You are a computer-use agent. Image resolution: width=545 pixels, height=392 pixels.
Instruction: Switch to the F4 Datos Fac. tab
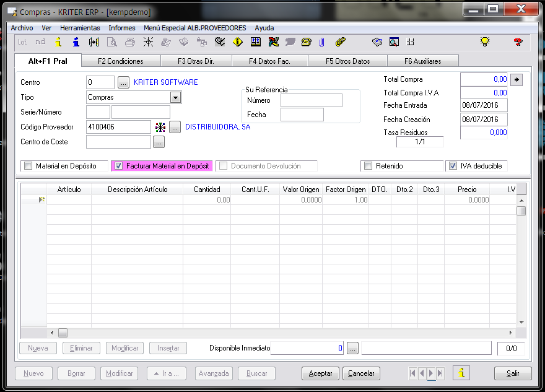(269, 61)
